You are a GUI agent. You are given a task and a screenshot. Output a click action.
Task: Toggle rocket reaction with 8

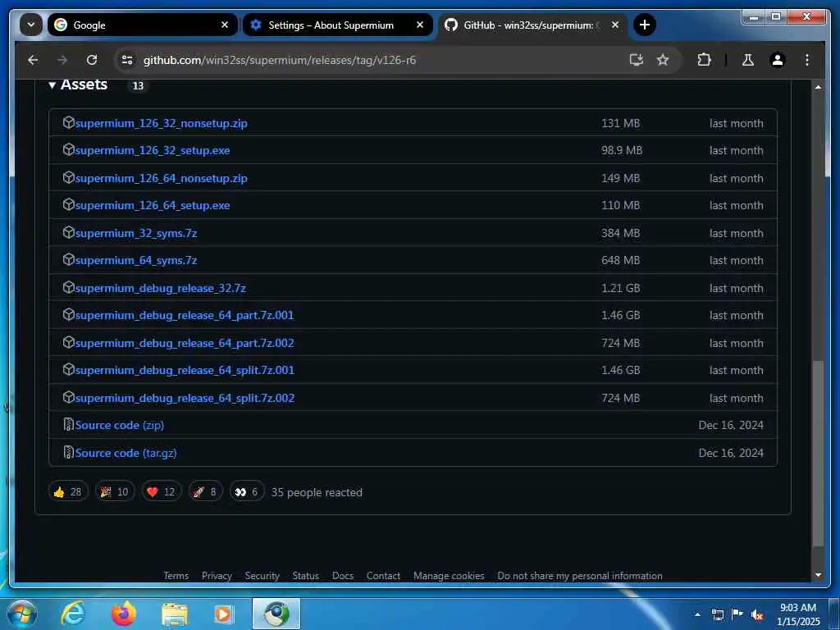[205, 492]
